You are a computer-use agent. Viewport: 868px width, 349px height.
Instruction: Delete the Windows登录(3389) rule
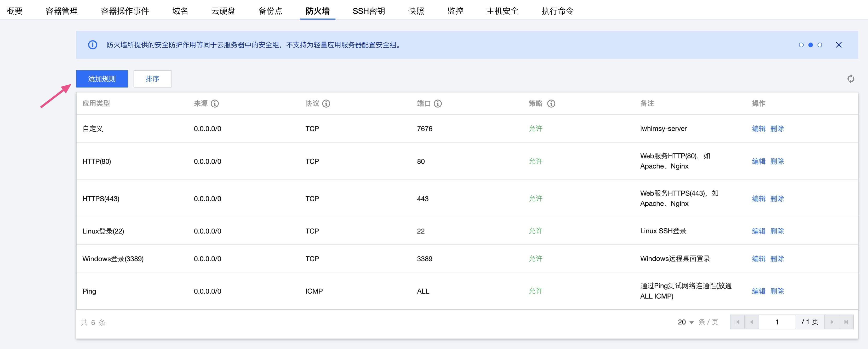click(x=777, y=258)
